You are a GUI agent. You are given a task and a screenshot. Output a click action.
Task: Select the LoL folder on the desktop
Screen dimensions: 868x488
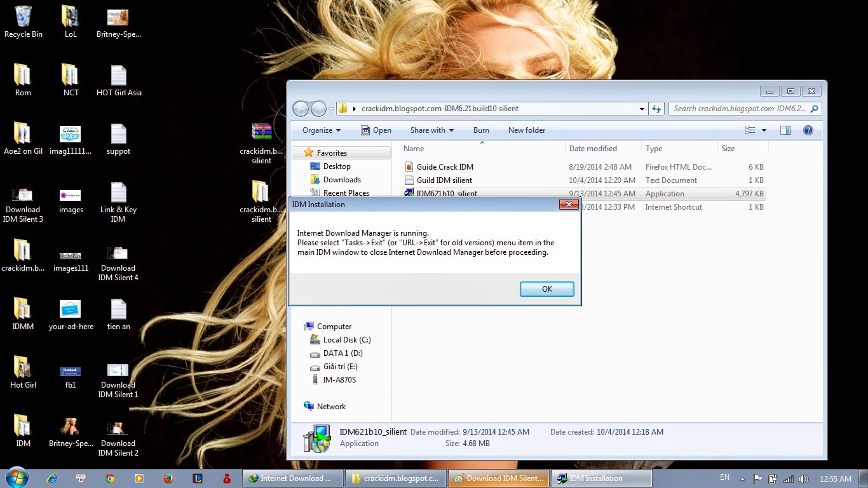pyautogui.click(x=71, y=22)
